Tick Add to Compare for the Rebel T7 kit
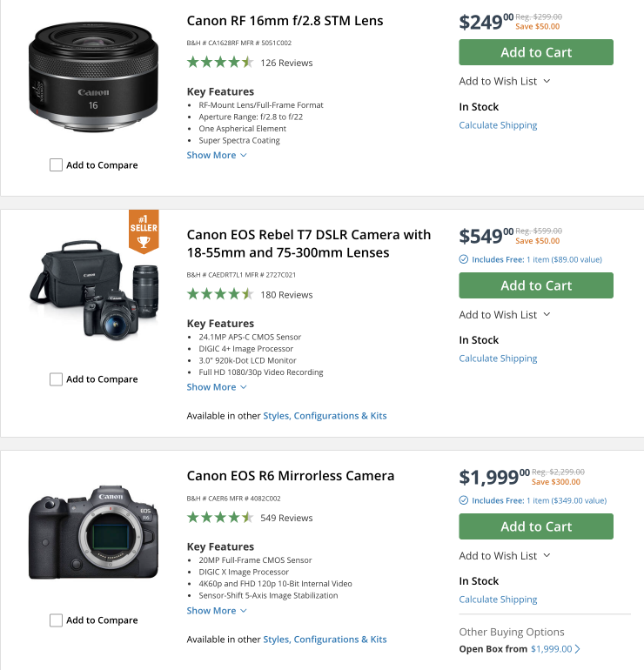644x670 pixels. click(x=57, y=379)
